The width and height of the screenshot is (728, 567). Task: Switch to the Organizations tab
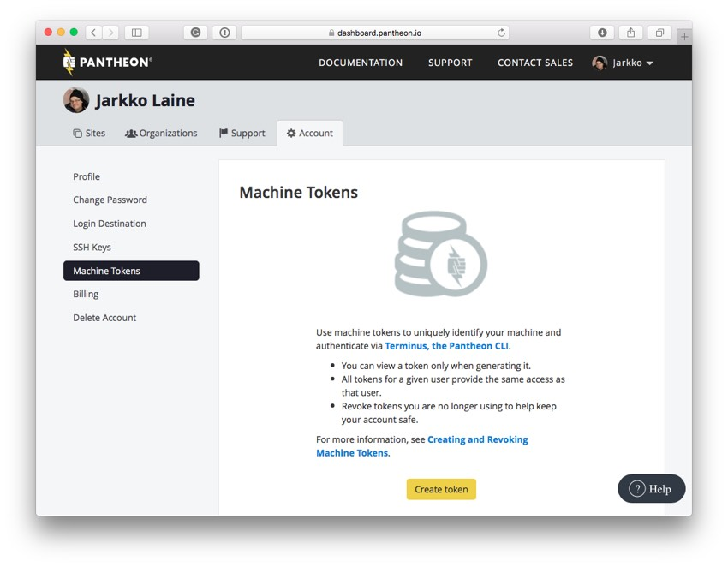click(x=161, y=134)
